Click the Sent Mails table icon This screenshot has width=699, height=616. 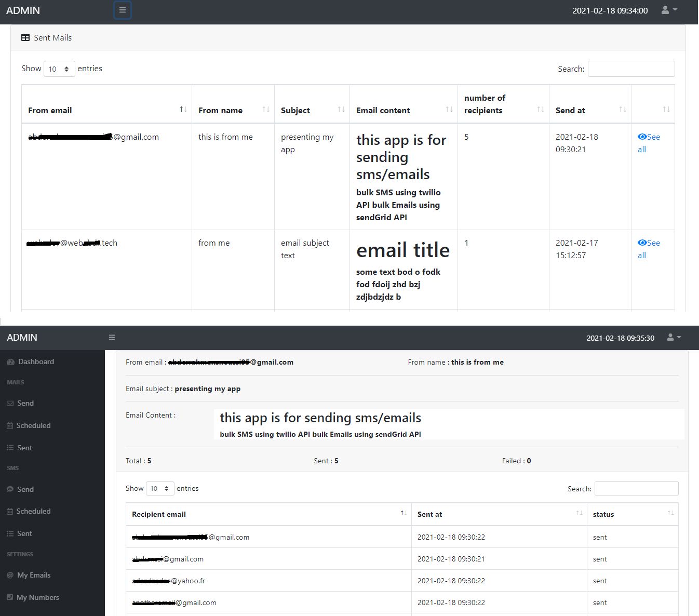pyautogui.click(x=25, y=38)
